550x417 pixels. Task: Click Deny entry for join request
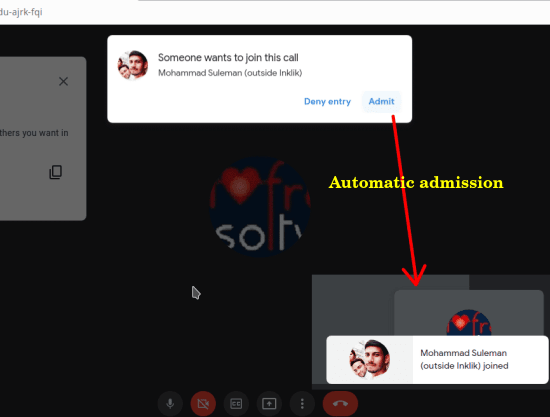click(x=327, y=102)
